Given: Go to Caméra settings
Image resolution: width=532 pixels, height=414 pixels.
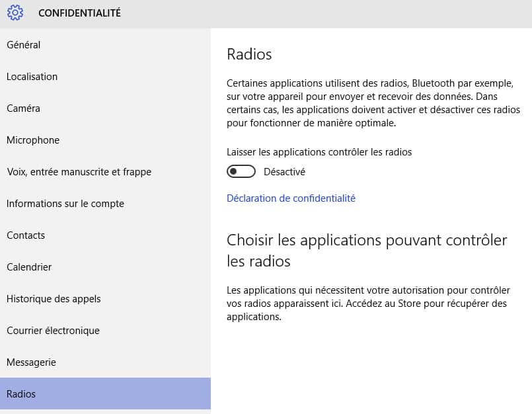Looking at the screenshot, I should click(105, 108).
